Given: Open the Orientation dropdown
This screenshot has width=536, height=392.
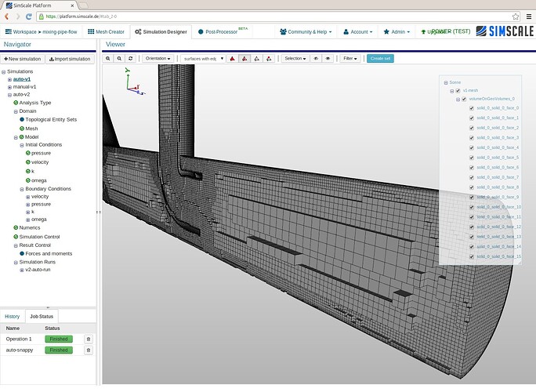Looking at the screenshot, I should 158,59.
